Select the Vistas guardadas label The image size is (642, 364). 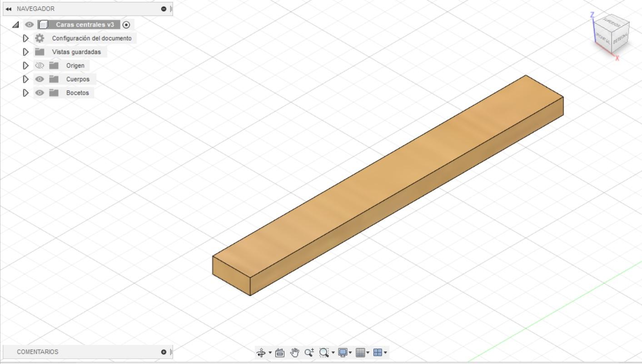click(76, 52)
